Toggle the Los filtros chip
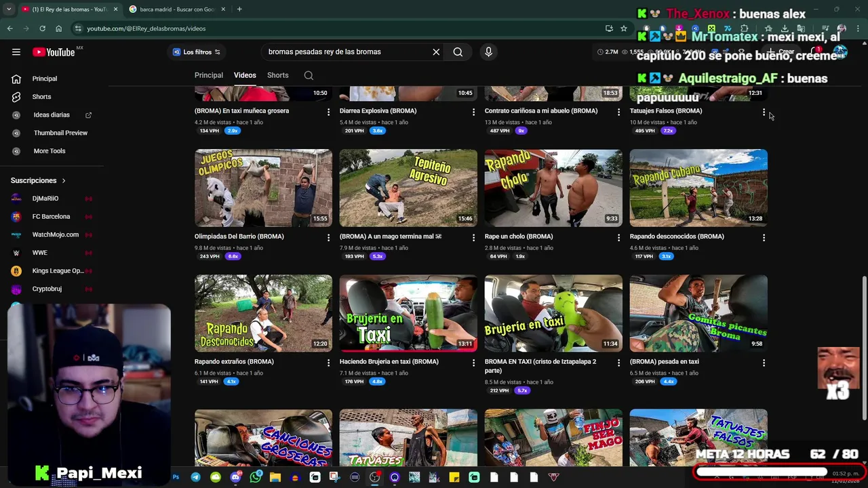868x488 pixels. coord(196,52)
